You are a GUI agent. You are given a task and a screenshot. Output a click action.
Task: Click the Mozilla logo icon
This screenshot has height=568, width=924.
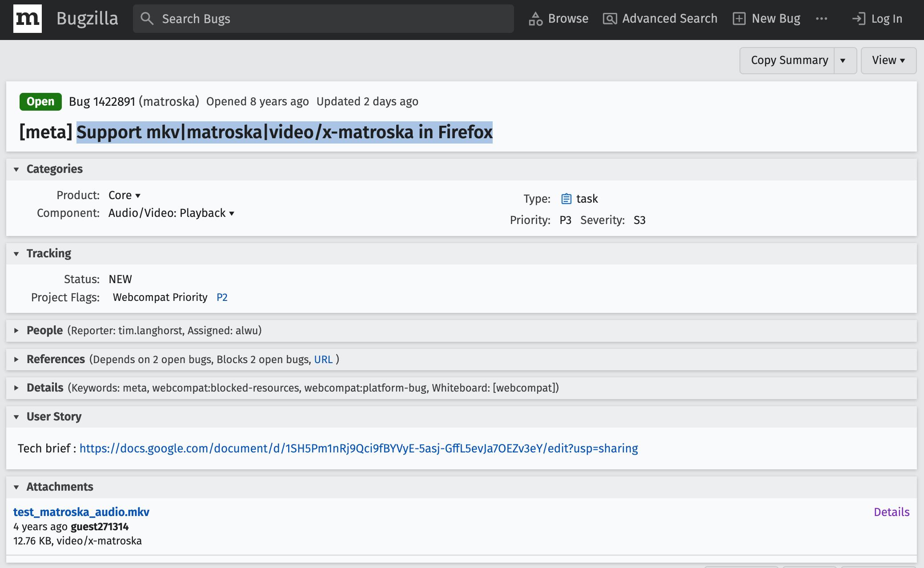(x=28, y=19)
